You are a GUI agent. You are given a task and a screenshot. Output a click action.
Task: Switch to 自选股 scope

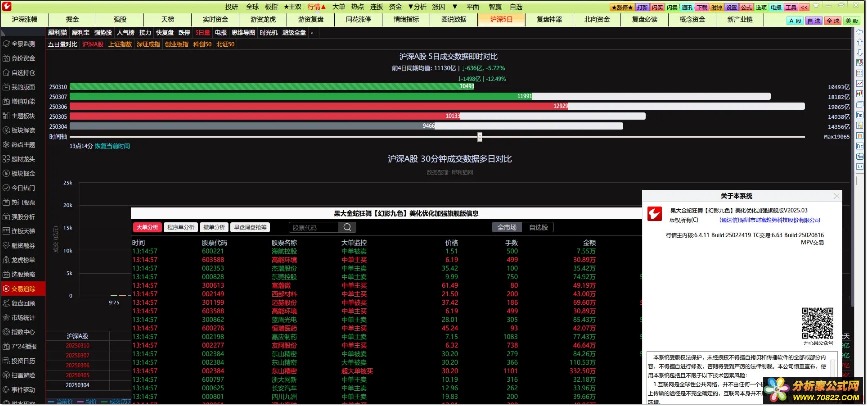click(x=538, y=227)
